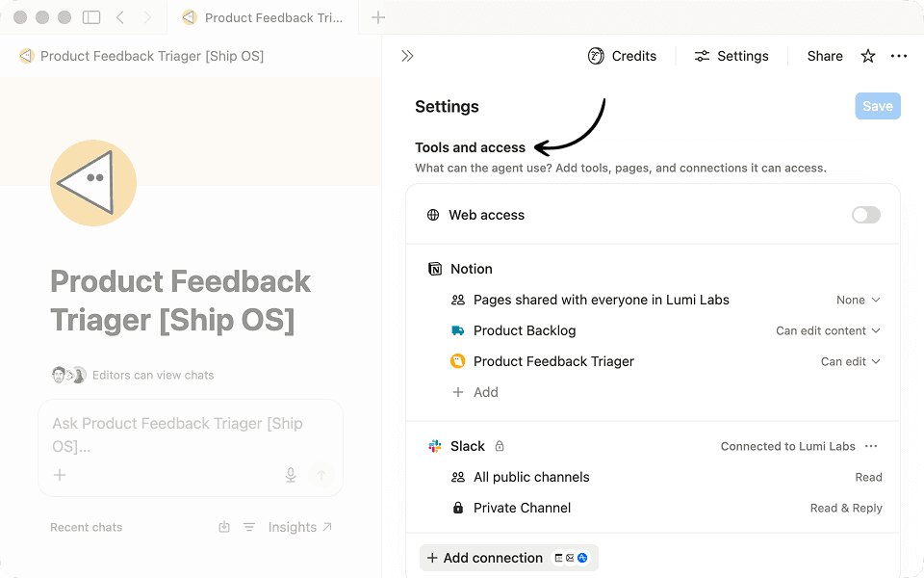Click Add connection button
This screenshot has width=924, height=578.
point(508,558)
